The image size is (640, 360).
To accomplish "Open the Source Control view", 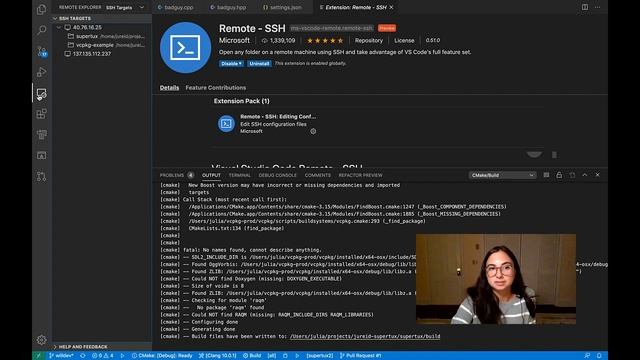I will [42, 51].
